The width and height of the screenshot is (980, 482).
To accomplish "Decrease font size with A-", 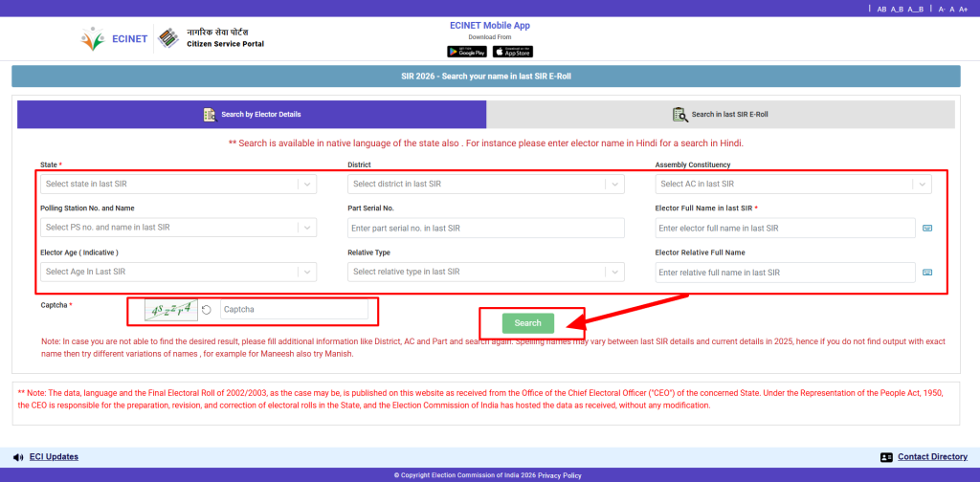I will 942,10.
